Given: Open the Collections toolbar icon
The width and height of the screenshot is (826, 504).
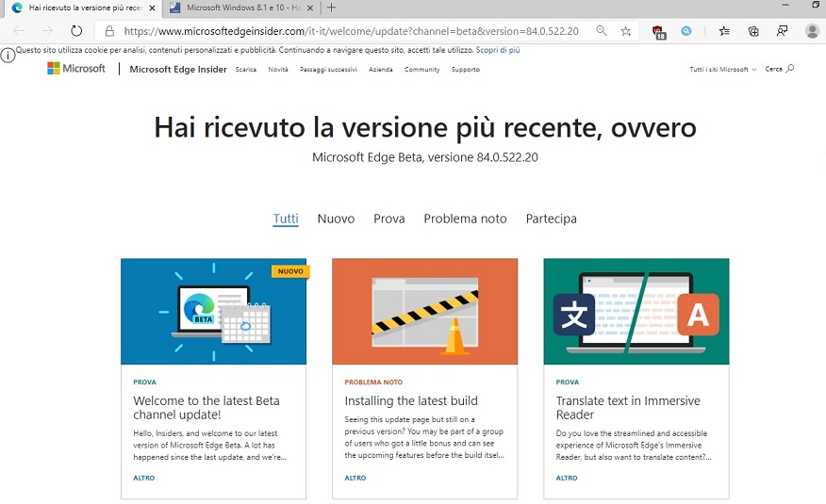Looking at the screenshot, I should 753,31.
